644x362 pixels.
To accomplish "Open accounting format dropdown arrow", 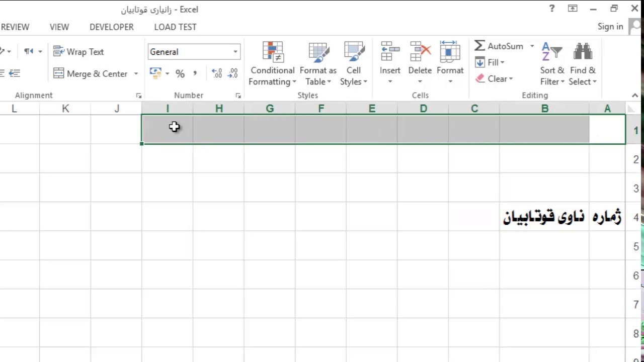I will coord(167,74).
